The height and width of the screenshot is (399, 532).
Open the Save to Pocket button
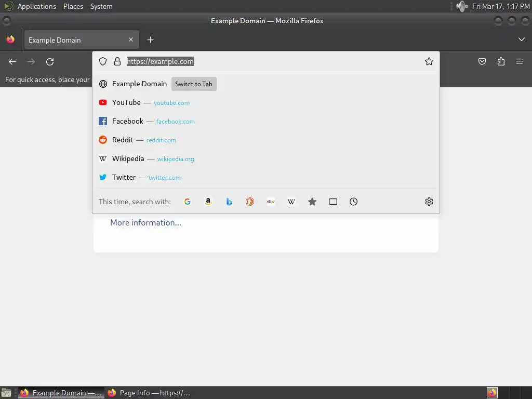(x=482, y=61)
